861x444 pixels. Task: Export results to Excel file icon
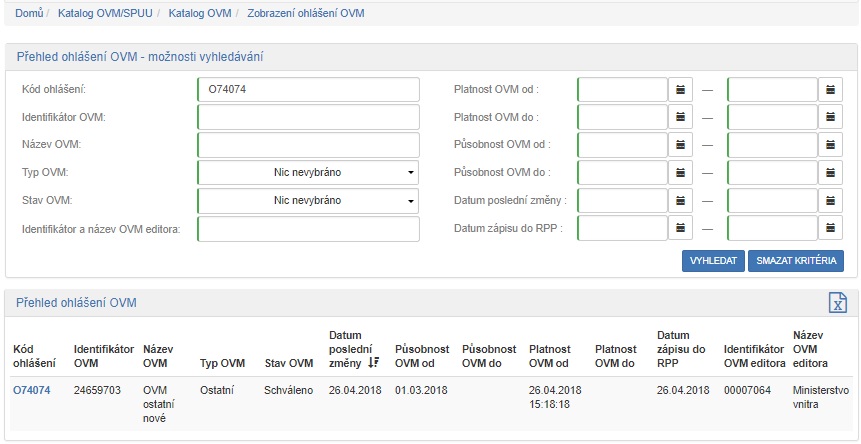(x=837, y=304)
